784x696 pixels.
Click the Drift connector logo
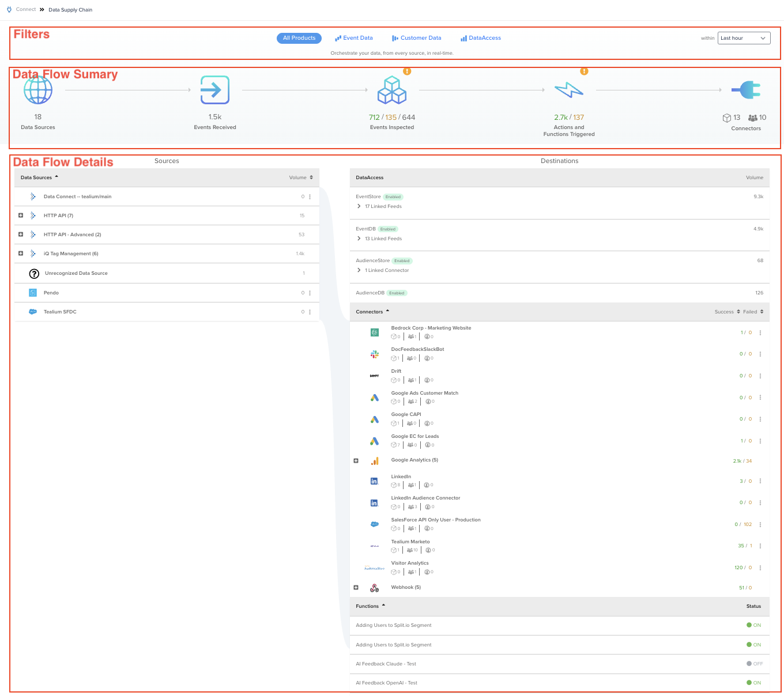(375, 376)
